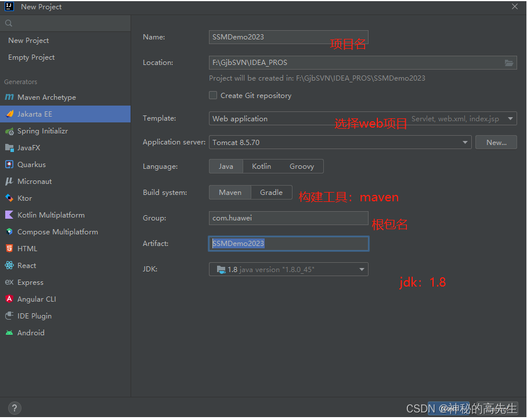Click the search magnifier icon
527x420 pixels.
coord(9,23)
